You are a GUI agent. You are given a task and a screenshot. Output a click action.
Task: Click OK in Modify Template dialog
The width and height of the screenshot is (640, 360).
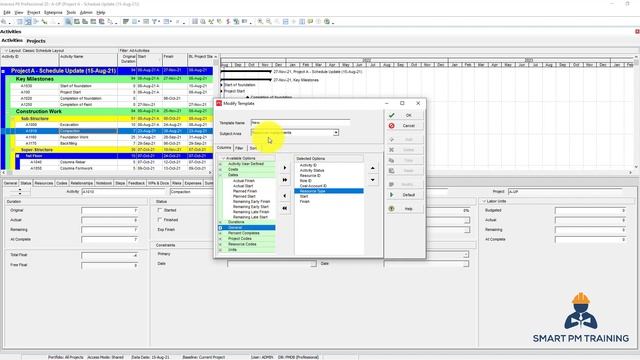tap(404, 116)
